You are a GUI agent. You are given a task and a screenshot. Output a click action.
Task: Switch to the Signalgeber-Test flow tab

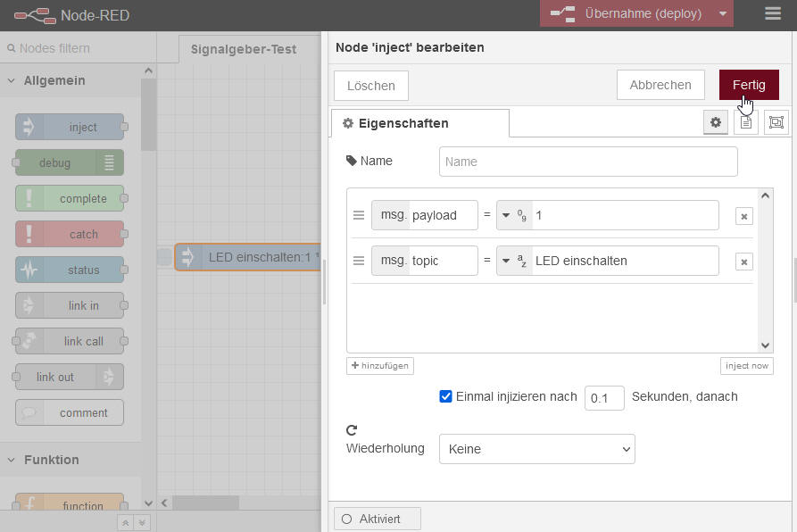click(x=243, y=49)
